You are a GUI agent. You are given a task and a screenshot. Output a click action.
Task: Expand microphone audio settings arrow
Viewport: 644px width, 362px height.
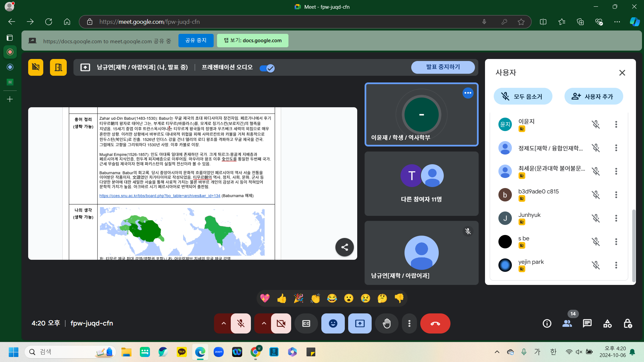(223, 323)
